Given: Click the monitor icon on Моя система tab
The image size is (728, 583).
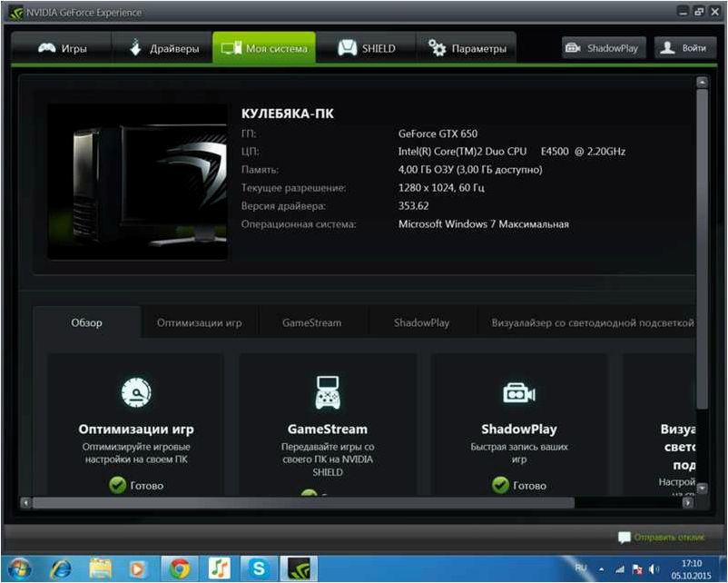Looking at the screenshot, I should click(231, 47).
